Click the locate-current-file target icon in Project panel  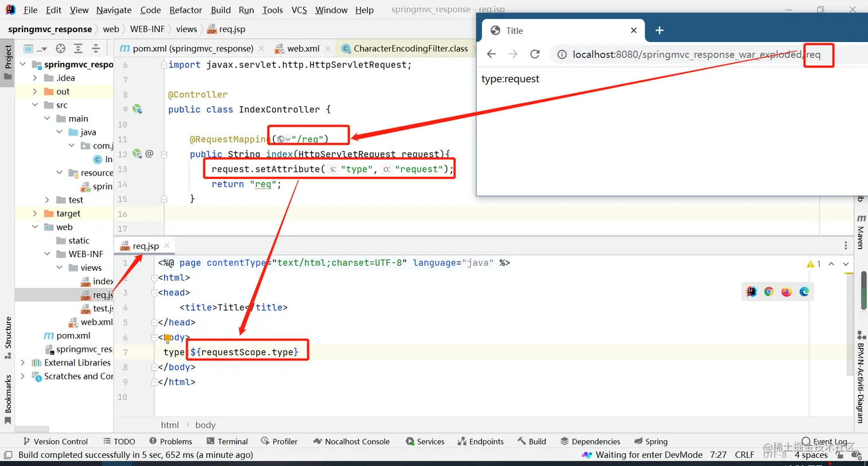(x=60, y=48)
